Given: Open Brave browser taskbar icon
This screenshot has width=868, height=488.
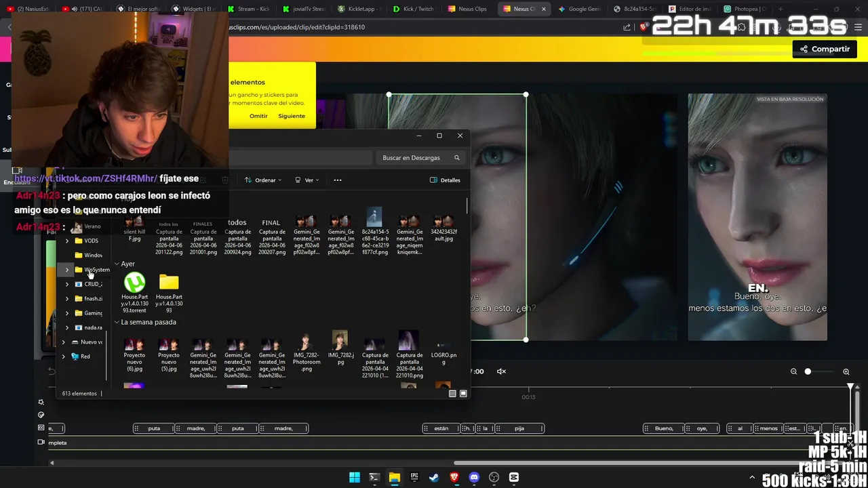Looking at the screenshot, I should (x=454, y=477).
